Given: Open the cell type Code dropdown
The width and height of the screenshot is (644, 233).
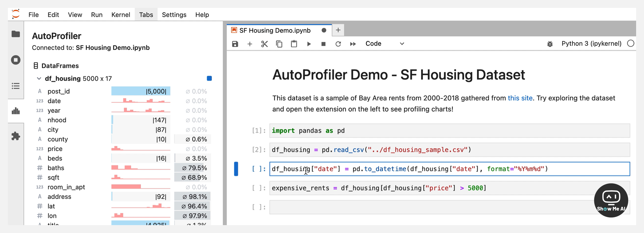Looking at the screenshot, I should click(x=385, y=44).
